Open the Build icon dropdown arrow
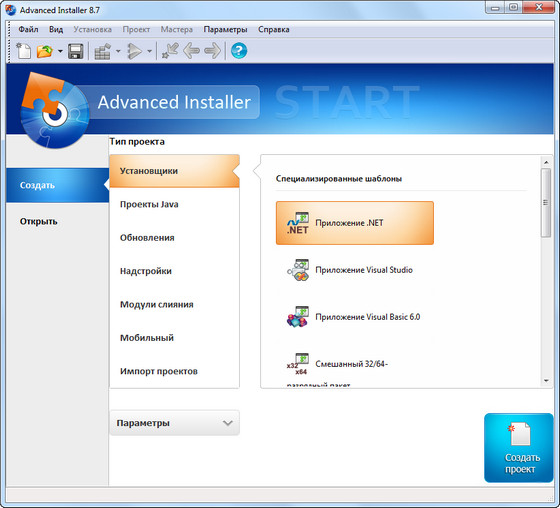This screenshot has height=508, width=560. 118,51
